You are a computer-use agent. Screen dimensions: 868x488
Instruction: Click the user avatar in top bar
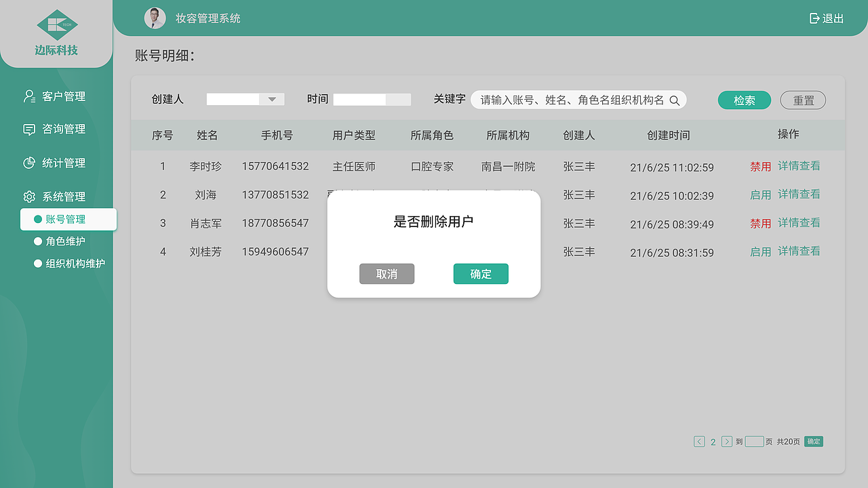click(155, 18)
